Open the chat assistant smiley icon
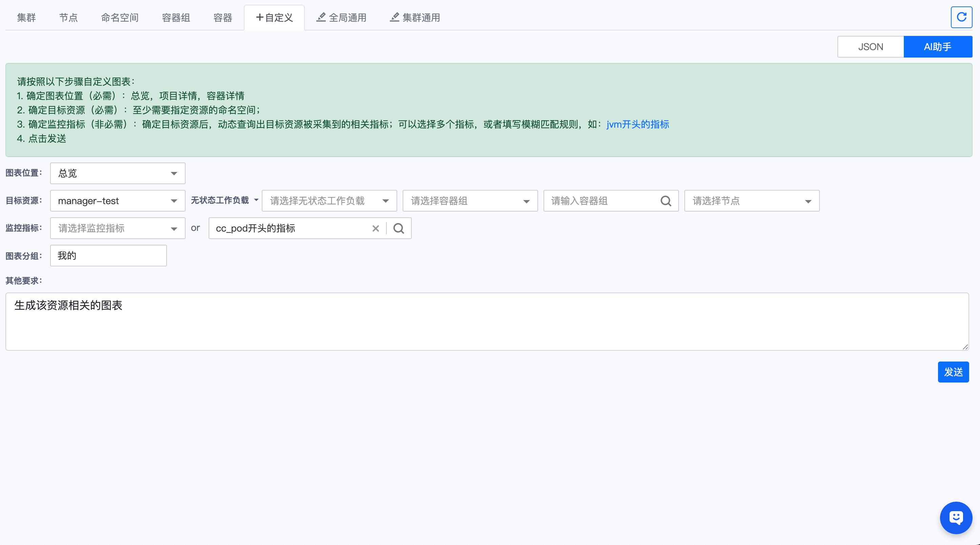Screen dimensions: 980x545 (x=956, y=517)
